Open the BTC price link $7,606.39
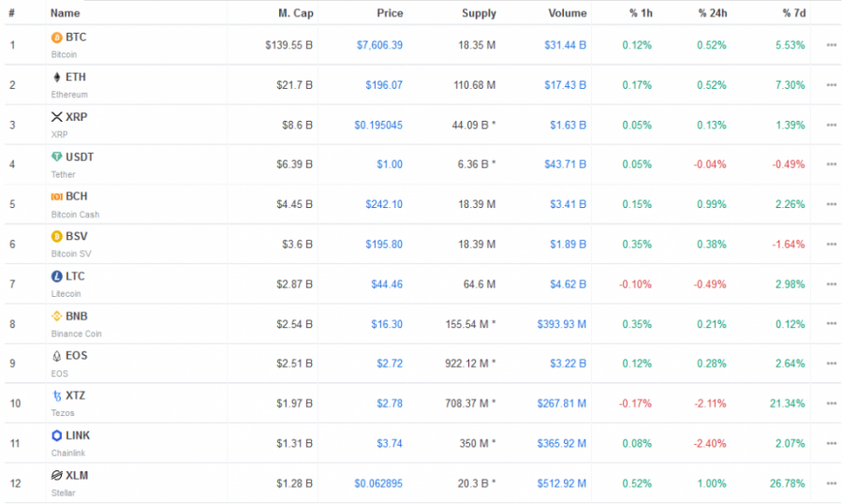843x504 pixels. 379,45
